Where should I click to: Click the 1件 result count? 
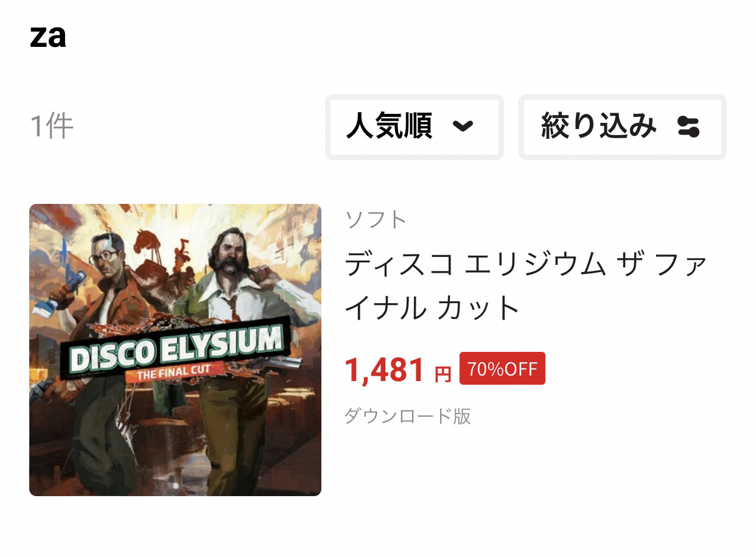coord(52,126)
